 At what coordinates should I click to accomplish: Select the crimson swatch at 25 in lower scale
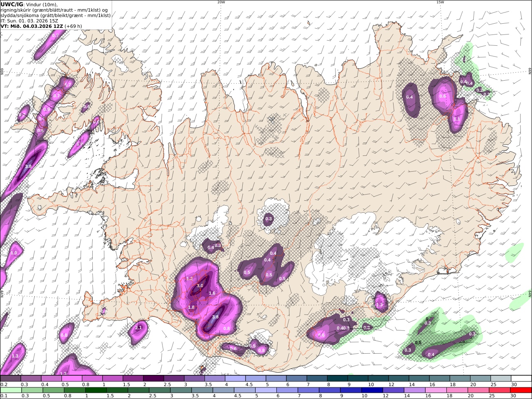pyautogui.click(x=500, y=390)
